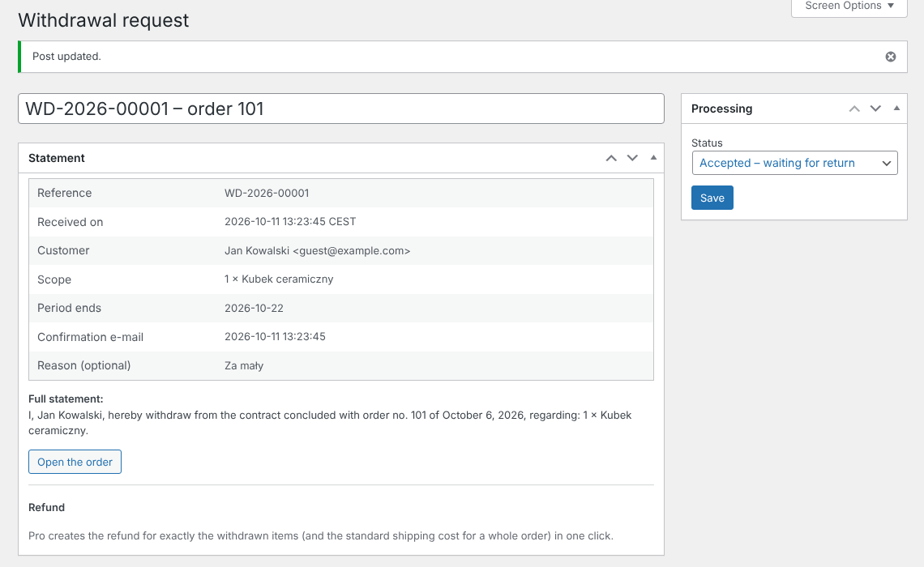Select scope '1 × Kubek ceramiczny'
The height and width of the screenshot is (567, 924).
point(279,279)
